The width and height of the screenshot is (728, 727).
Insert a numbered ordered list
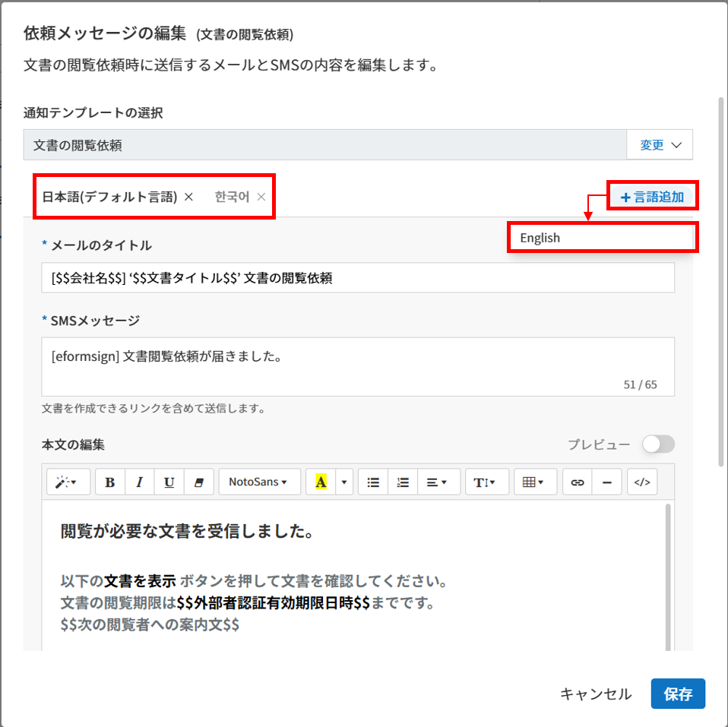[x=403, y=482]
